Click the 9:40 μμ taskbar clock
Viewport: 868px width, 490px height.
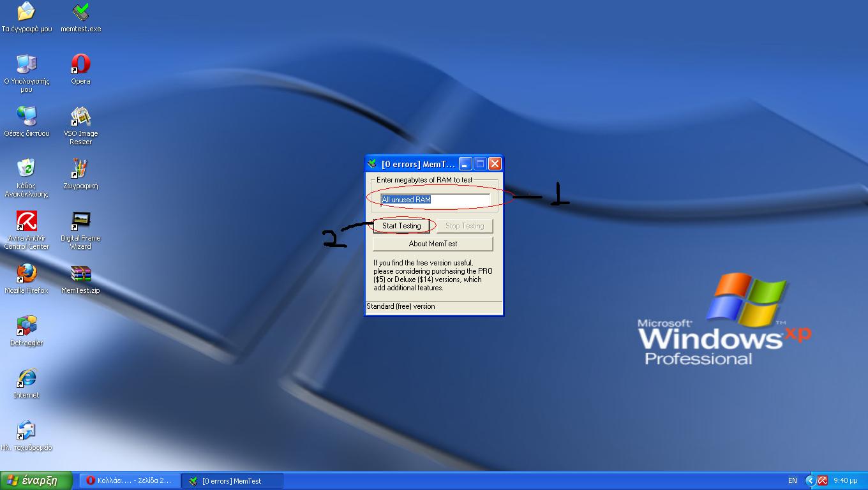846,480
